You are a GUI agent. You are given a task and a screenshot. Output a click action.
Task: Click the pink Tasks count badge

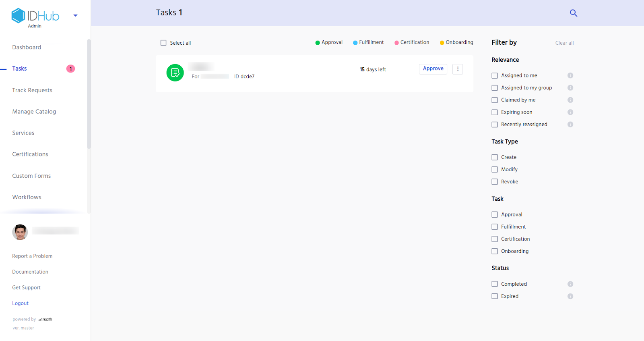pos(70,69)
